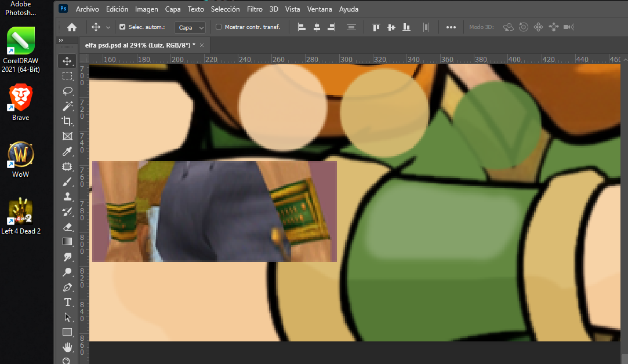This screenshot has height=364, width=628.
Task: Go to the Home screen icon
Action: (72, 27)
